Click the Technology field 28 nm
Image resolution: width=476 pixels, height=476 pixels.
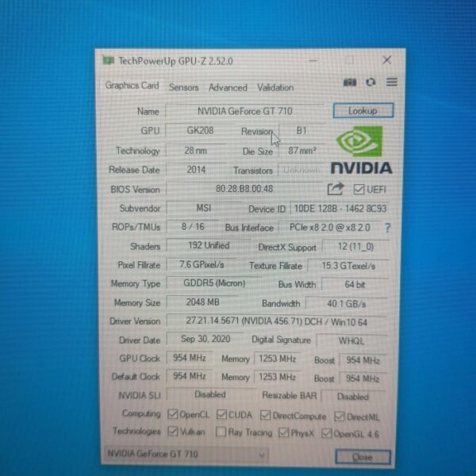tap(196, 150)
